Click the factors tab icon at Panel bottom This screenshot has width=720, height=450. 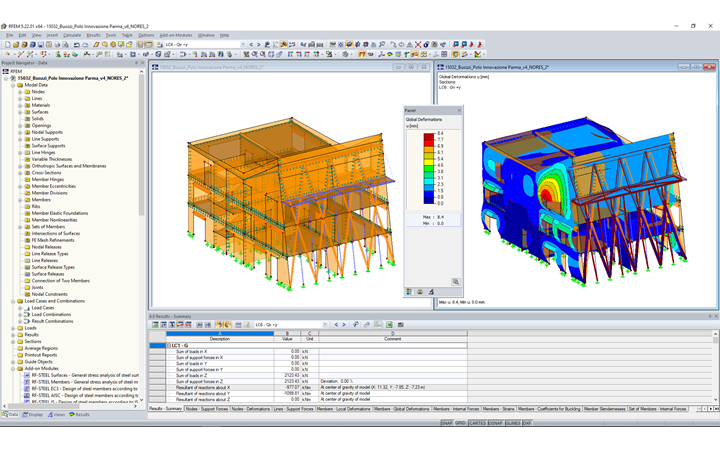pos(420,292)
